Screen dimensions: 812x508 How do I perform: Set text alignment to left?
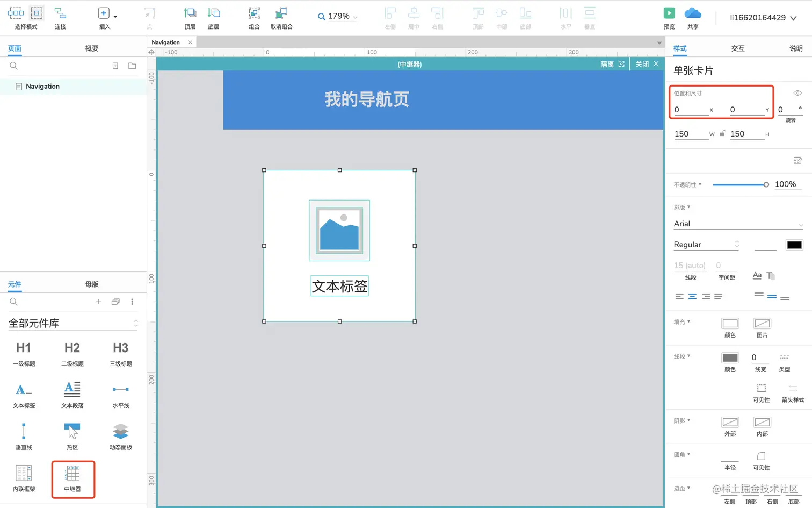coord(679,296)
